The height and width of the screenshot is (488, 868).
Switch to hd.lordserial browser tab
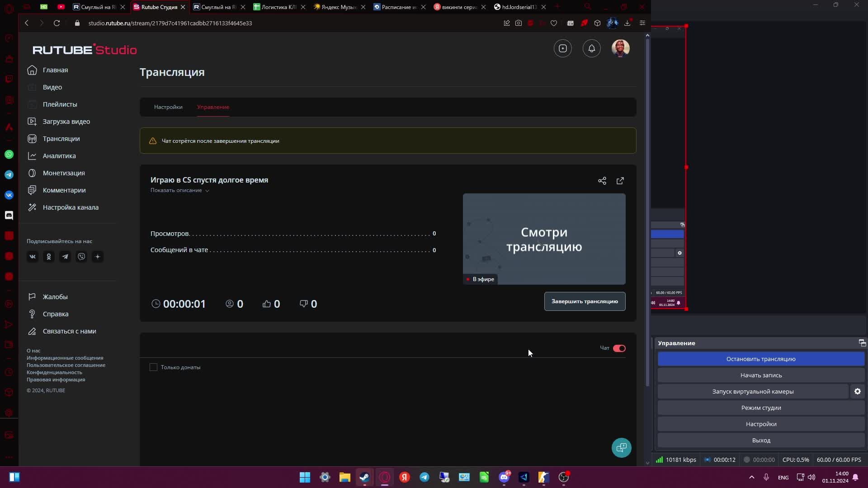(x=519, y=7)
